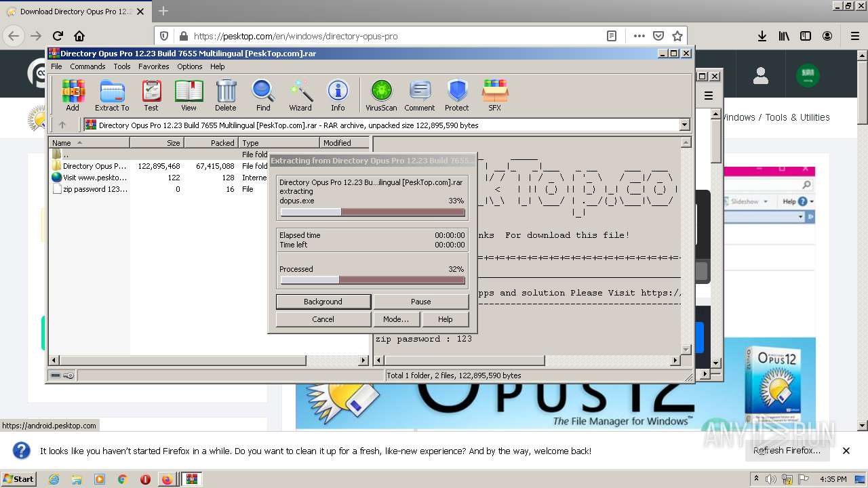Open Internet Explorer from taskbar
868x488 pixels.
[54, 479]
